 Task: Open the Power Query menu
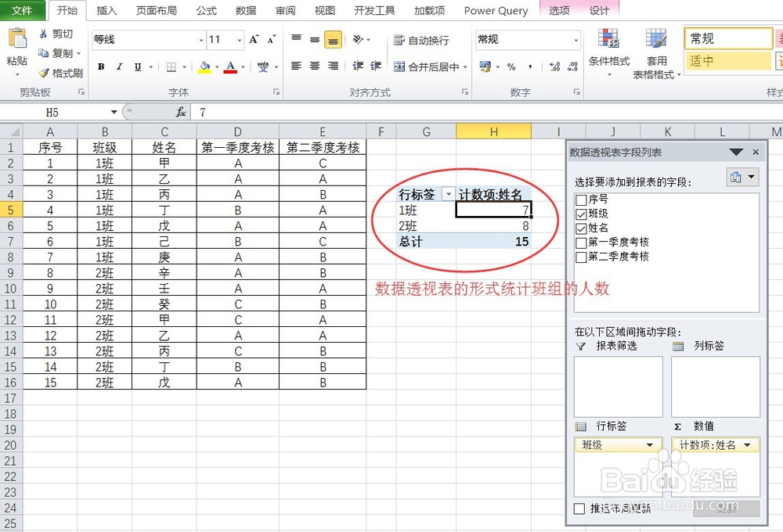coord(496,11)
